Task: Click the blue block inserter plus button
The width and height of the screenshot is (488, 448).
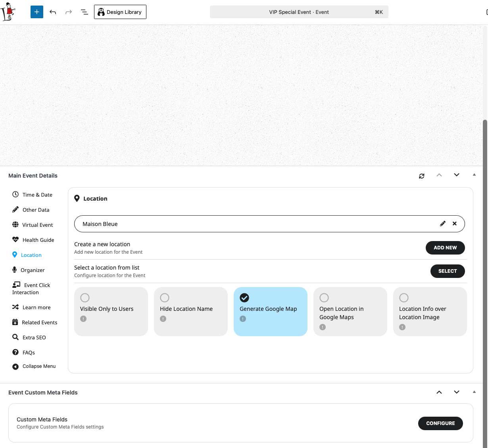Action: click(37, 12)
